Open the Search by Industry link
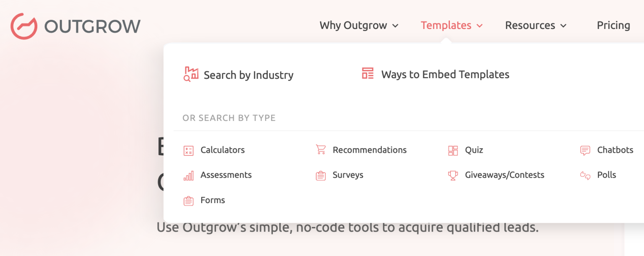 248,75
